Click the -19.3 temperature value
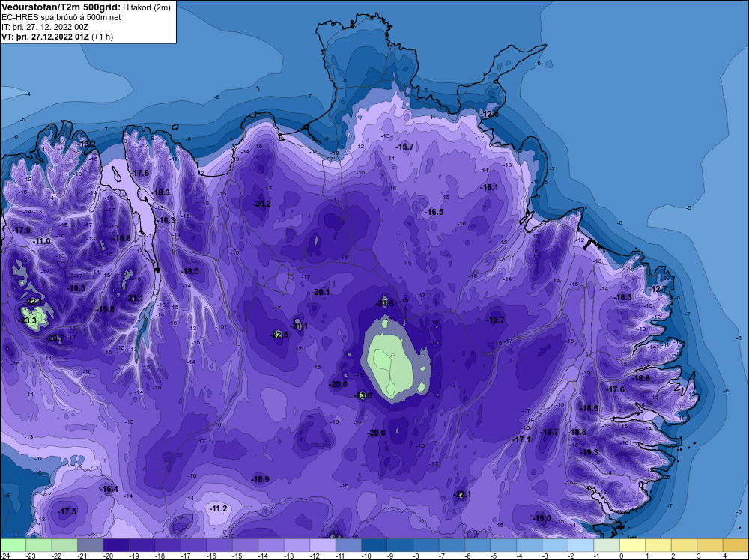Screen dimensions: 749x560 click(x=589, y=452)
